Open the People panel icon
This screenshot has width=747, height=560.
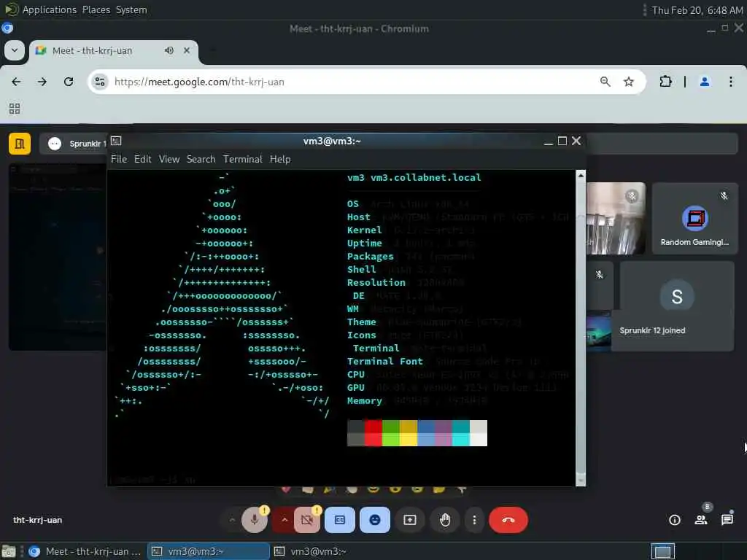701,519
